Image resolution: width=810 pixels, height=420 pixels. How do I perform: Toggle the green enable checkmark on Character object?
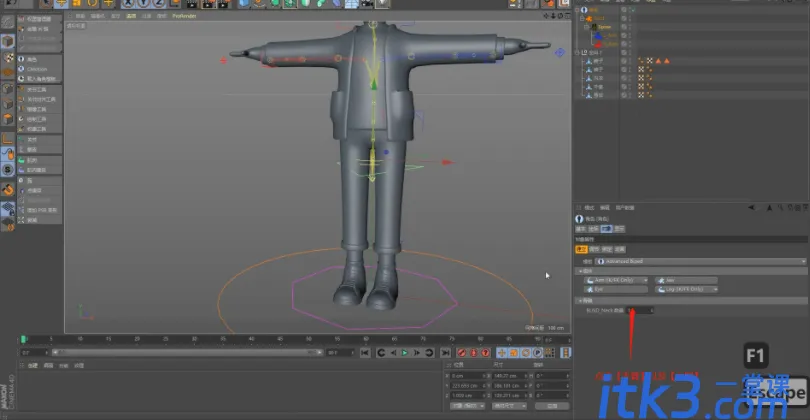click(632, 10)
